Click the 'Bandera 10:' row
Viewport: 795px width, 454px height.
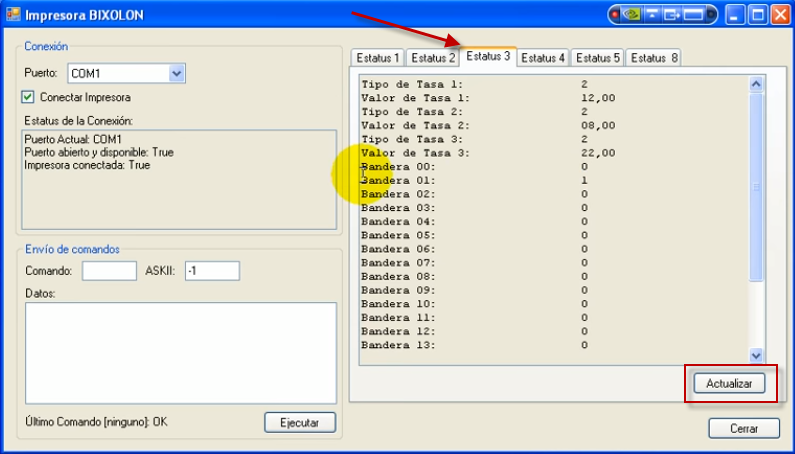coord(475,303)
